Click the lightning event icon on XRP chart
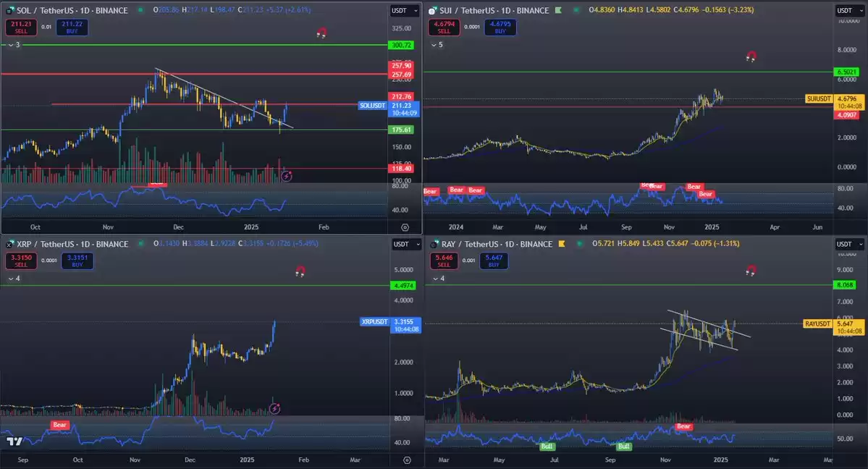The width and height of the screenshot is (868, 469). pyautogui.click(x=274, y=409)
